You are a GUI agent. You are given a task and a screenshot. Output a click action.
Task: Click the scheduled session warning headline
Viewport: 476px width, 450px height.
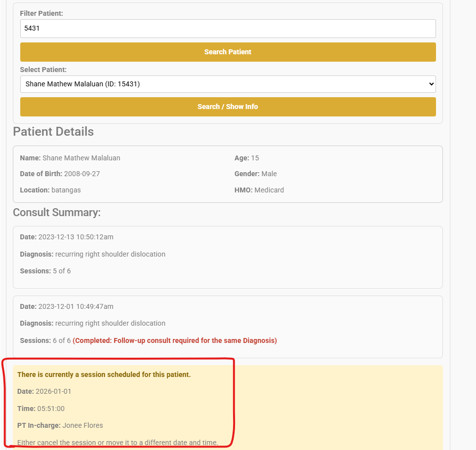[104, 375]
